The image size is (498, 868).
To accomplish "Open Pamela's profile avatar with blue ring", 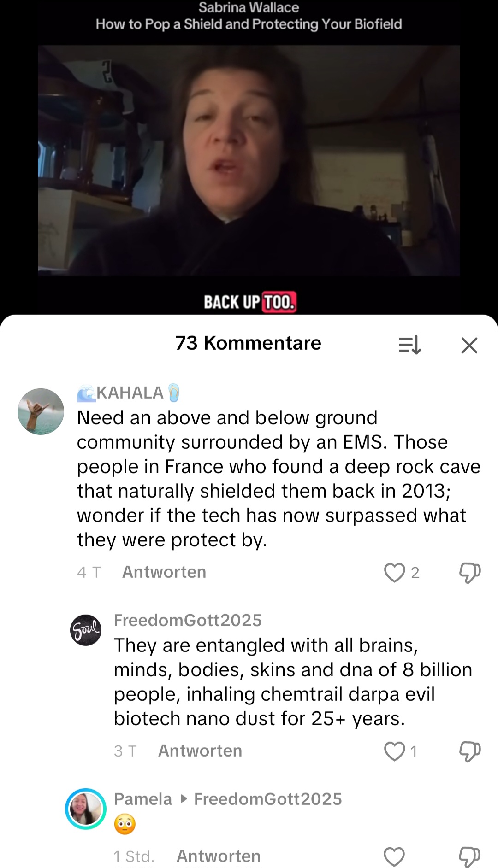I will coord(86,809).
